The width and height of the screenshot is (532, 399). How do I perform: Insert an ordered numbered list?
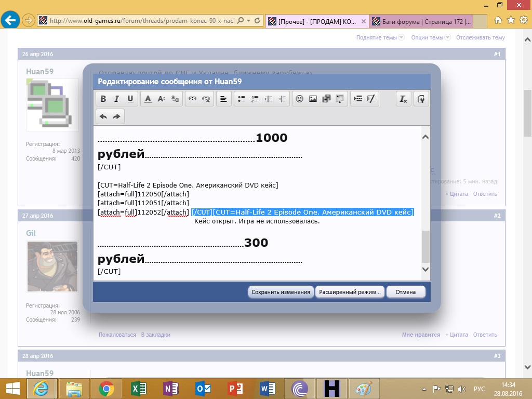255,99
